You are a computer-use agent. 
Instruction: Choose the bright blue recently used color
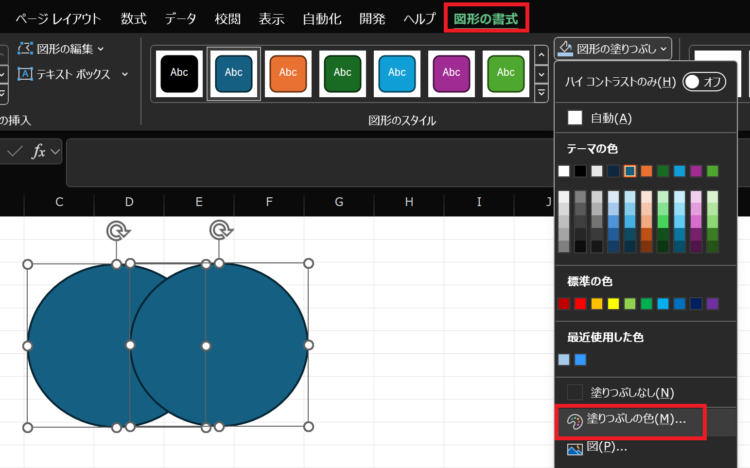click(x=580, y=359)
